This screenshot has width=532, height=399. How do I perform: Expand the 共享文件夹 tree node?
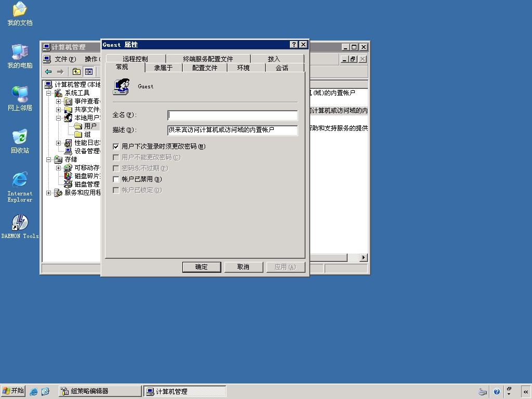[x=58, y=110]
